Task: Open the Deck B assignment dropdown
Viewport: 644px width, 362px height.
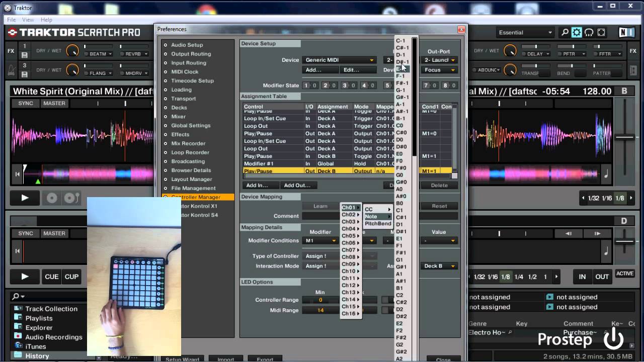Action: 439,266
